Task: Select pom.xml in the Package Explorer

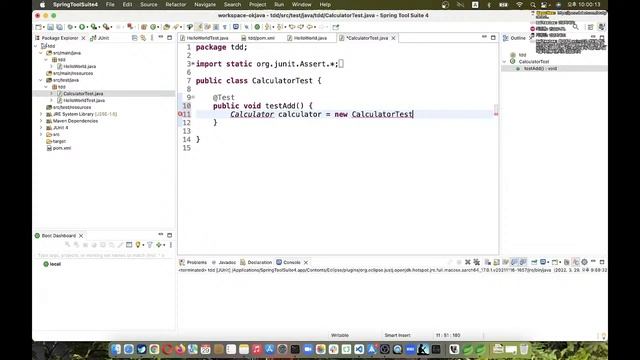Action: (62, 148)
